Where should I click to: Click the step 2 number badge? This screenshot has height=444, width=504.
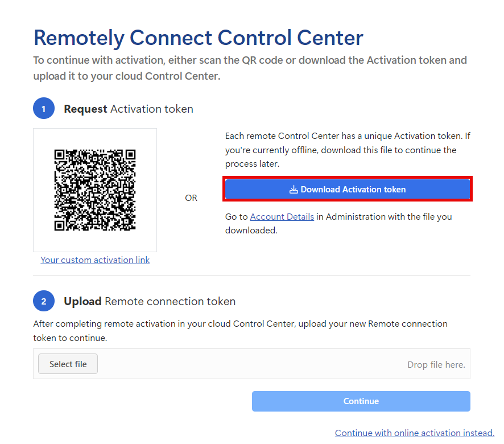tap(44, 301)
